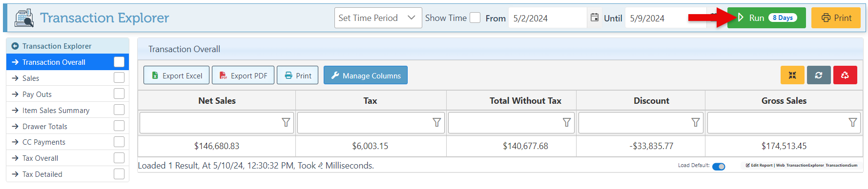Screen dimensions: 868x189
Task: Run the 8 Days report
Action: coord(766,18)
